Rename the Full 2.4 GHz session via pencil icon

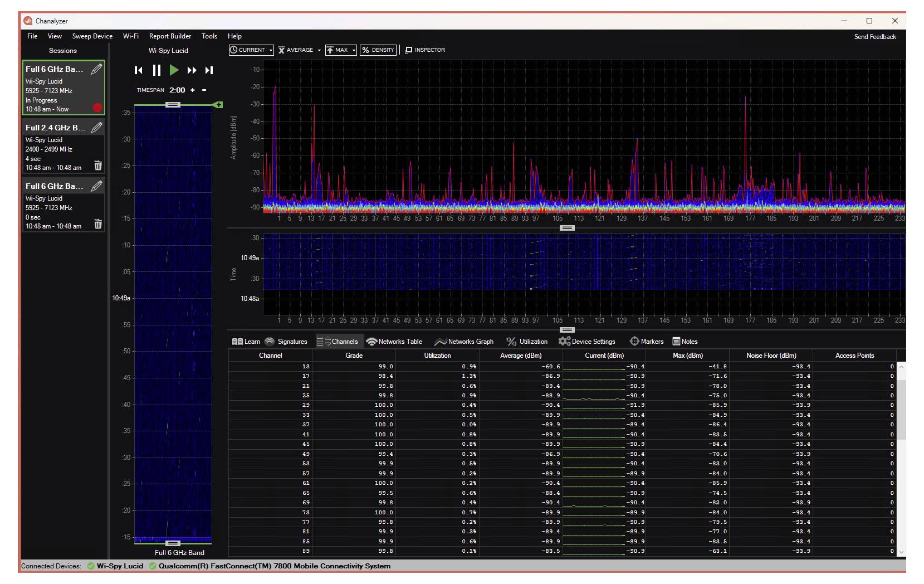[96, 127]
